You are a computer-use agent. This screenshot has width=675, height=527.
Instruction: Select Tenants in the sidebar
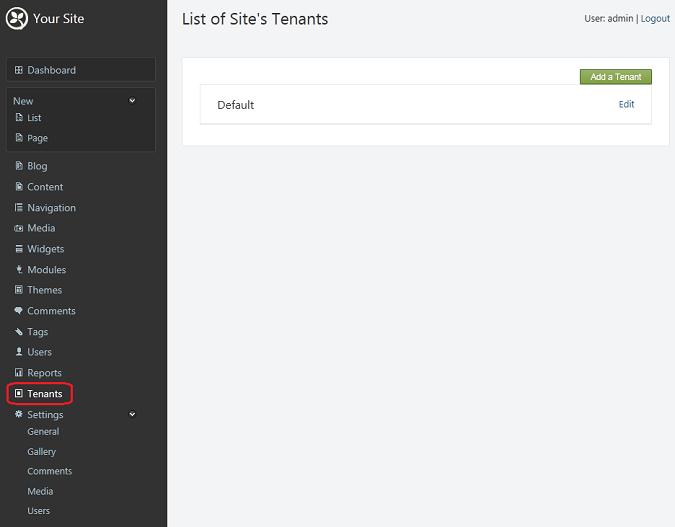[x=45, y=394]
